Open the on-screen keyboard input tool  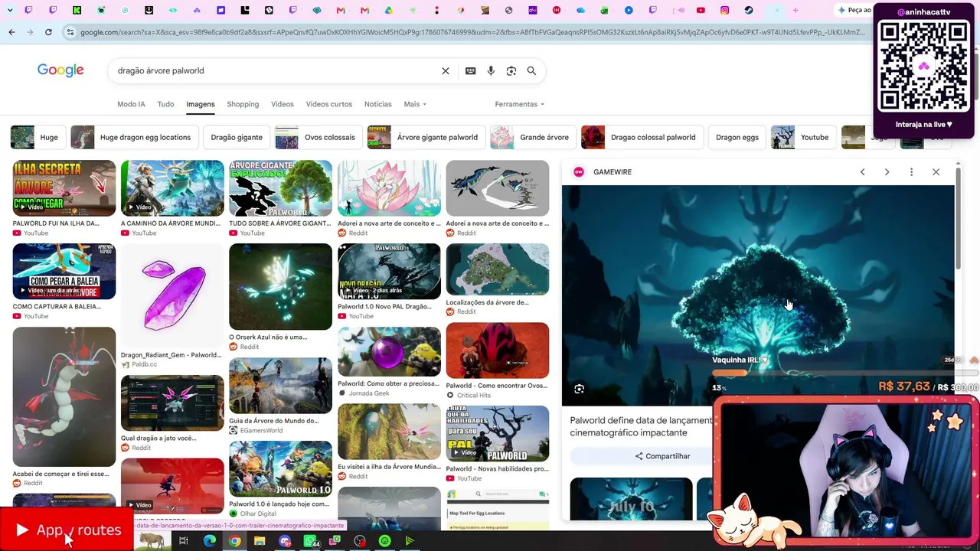point(471,70)
